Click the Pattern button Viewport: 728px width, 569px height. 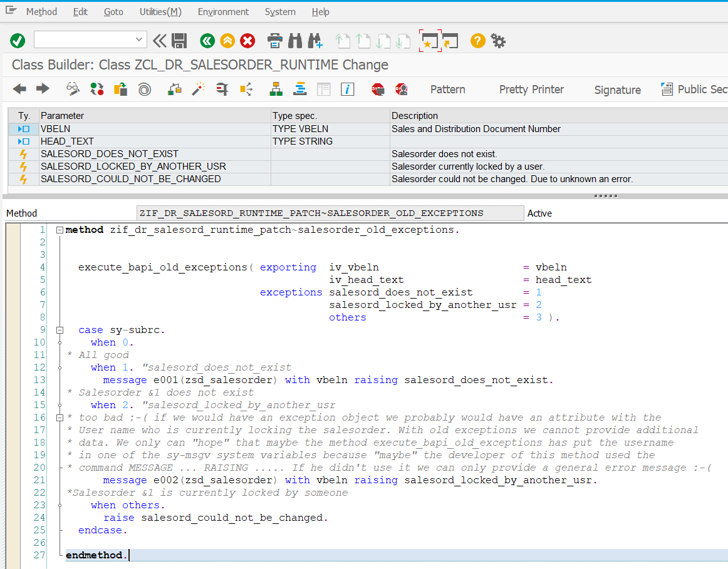tap(447, 90)
